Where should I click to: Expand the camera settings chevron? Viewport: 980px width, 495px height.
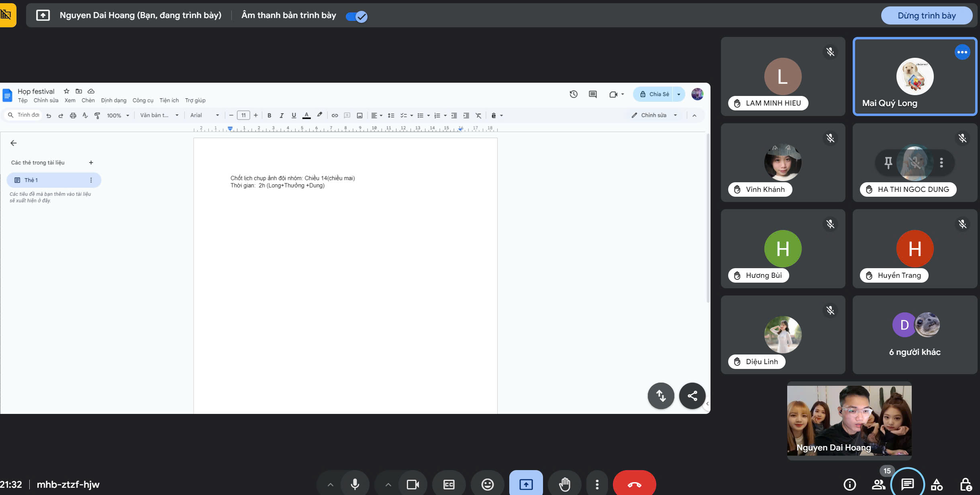[388, 484]
